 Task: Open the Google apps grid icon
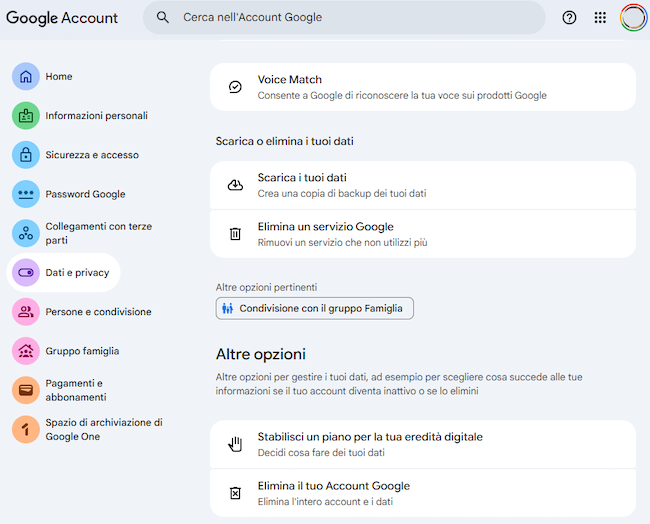(x=600, y=18)
